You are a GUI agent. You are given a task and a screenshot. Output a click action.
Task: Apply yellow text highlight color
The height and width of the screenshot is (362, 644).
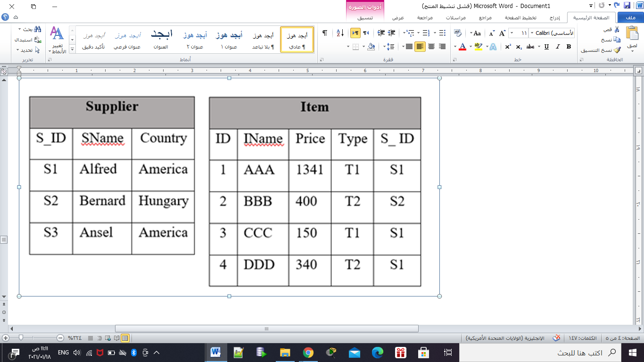(x=478, y=46)
